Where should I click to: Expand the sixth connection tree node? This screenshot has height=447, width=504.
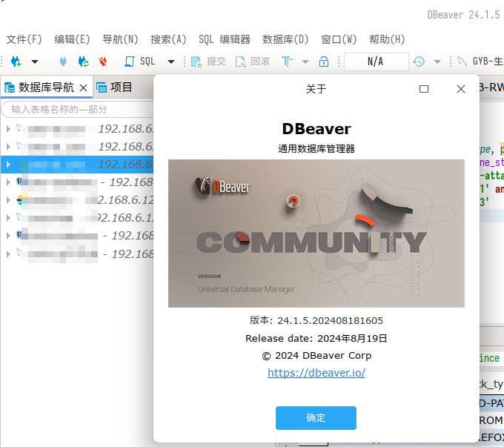point(8,218)
